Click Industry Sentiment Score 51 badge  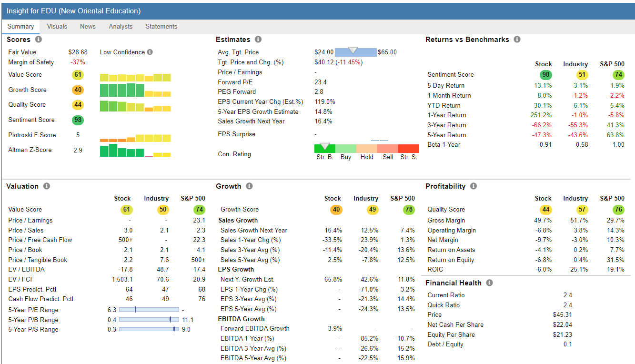click(582, 75)
